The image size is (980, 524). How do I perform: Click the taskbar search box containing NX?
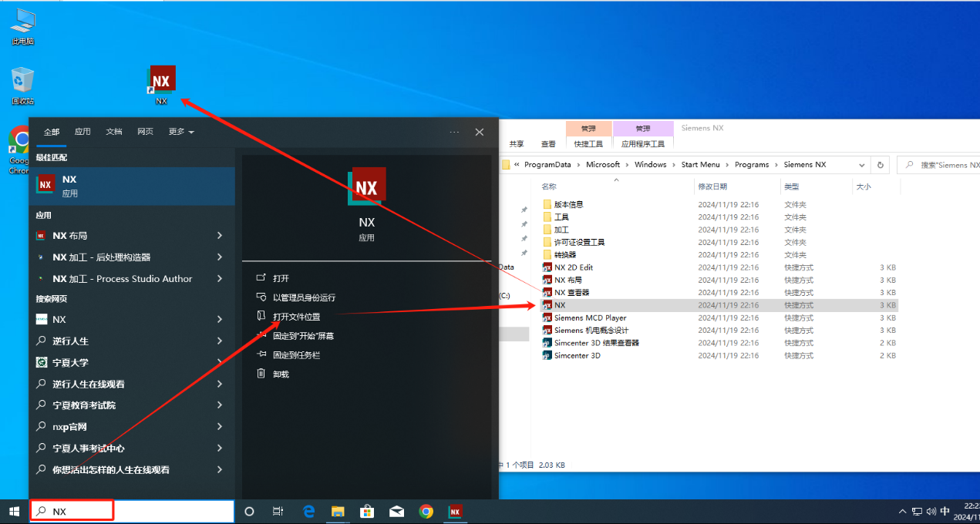(132, 511)
